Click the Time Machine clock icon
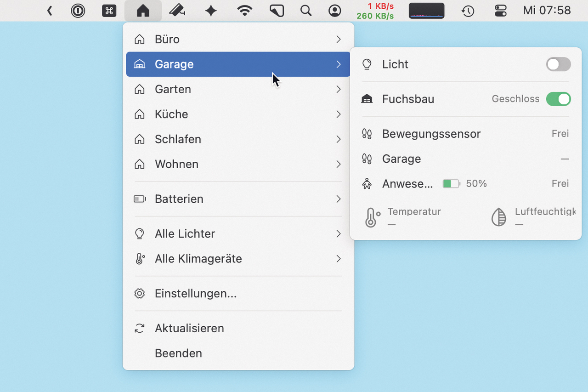This screenshot has width=588, height=392. click(x=468, y=11)
